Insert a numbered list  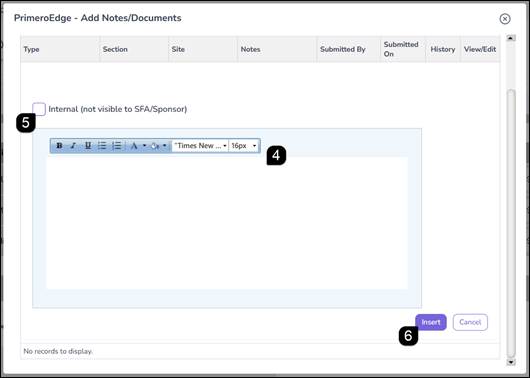117,146
